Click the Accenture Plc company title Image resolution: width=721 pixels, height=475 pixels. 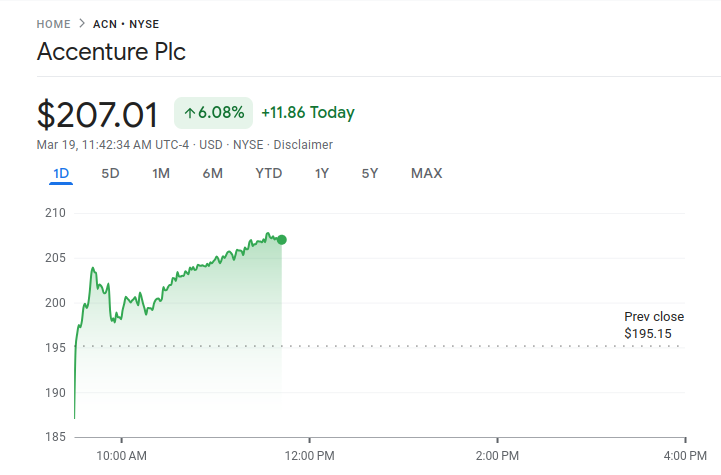pos(111,52)
